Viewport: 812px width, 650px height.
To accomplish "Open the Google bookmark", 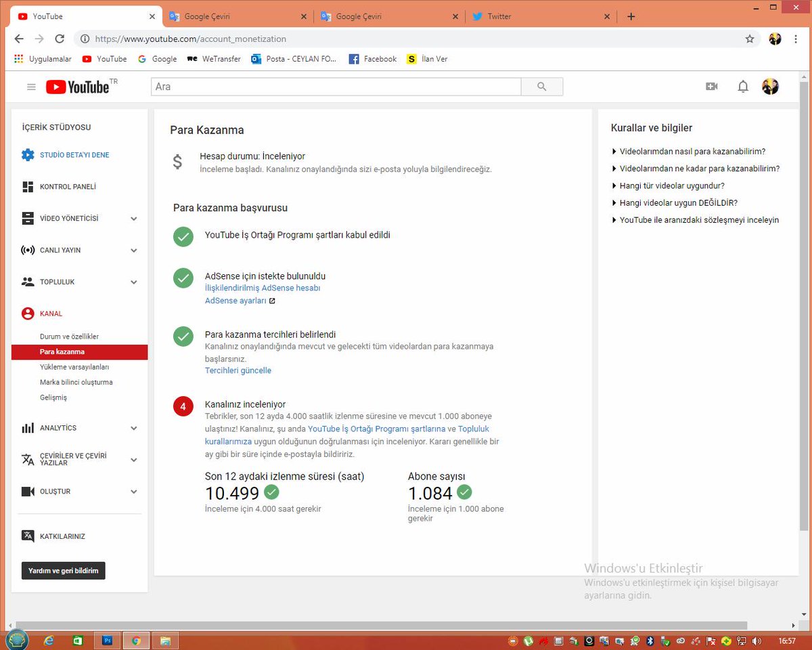I will (157, 59).
